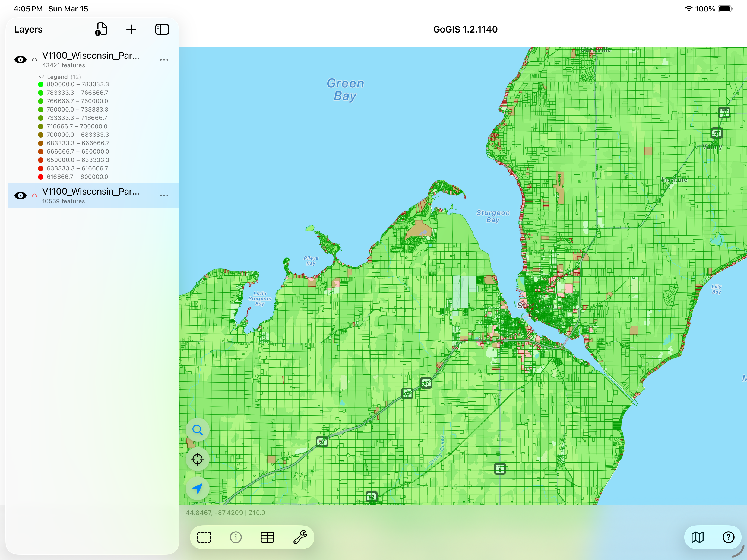Collapse the Legend of the first layer
747x560 pixels.
41,77
